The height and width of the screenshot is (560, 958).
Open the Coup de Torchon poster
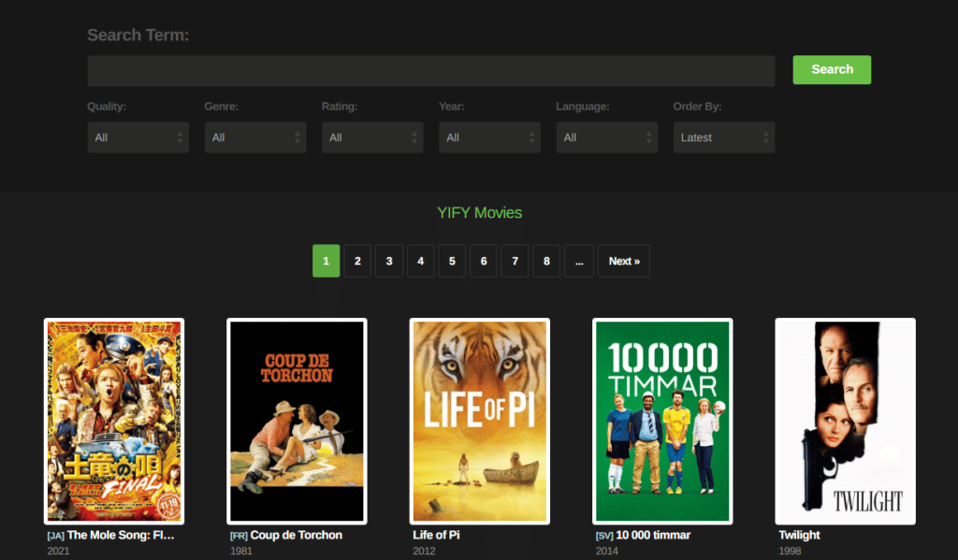[297, 422]
